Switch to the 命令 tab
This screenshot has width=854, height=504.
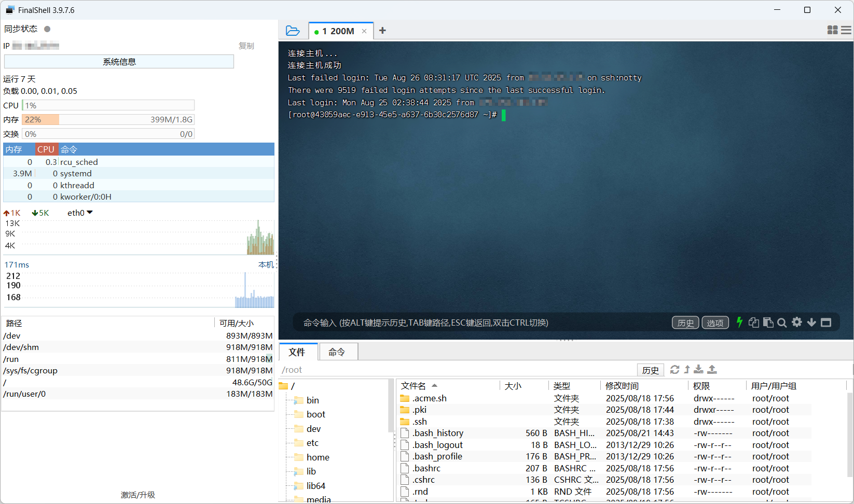338,352
